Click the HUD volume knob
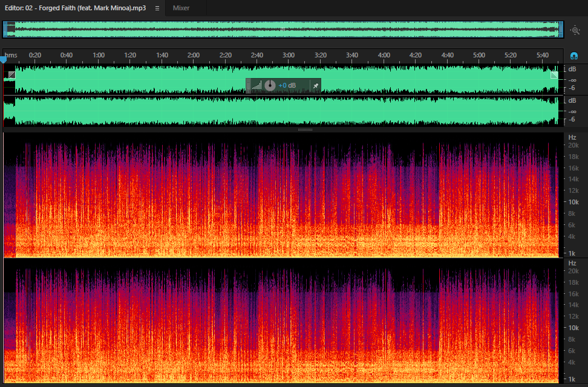 [x=270, y=85]
